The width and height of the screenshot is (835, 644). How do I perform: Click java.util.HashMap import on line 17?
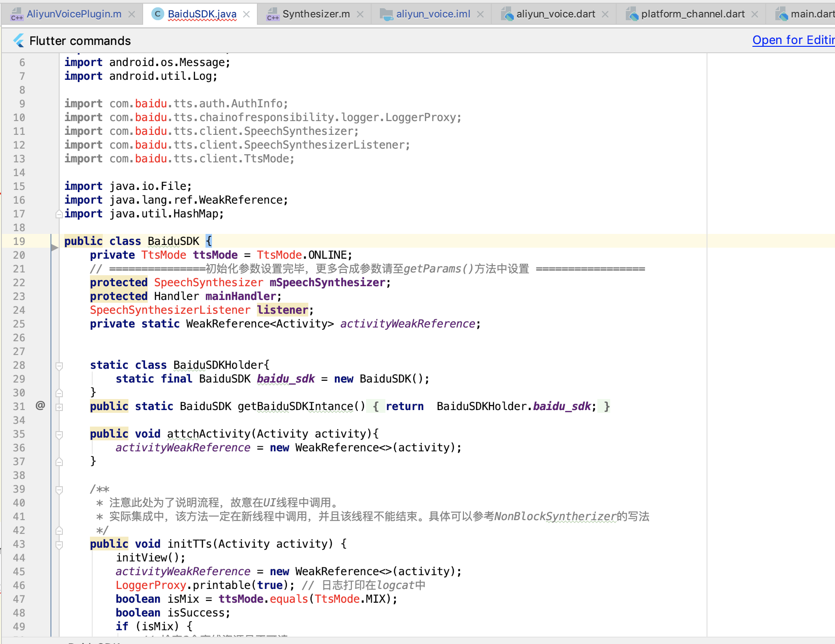(x=144, y=214)
